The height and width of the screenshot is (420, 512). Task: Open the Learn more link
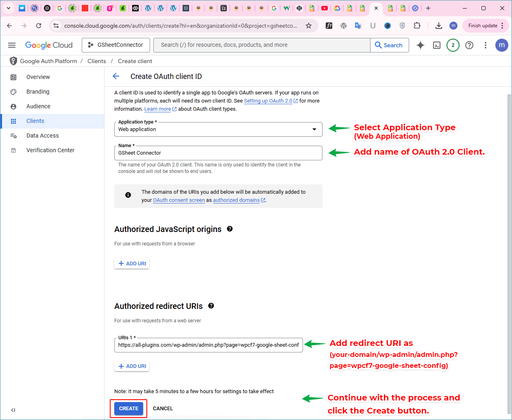tap(160, 109)
